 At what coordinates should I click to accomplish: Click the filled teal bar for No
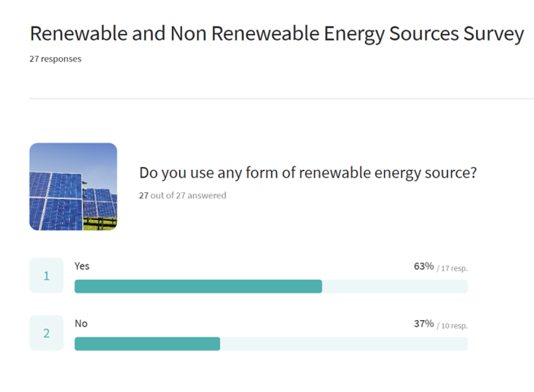click(x=147, y=344)
